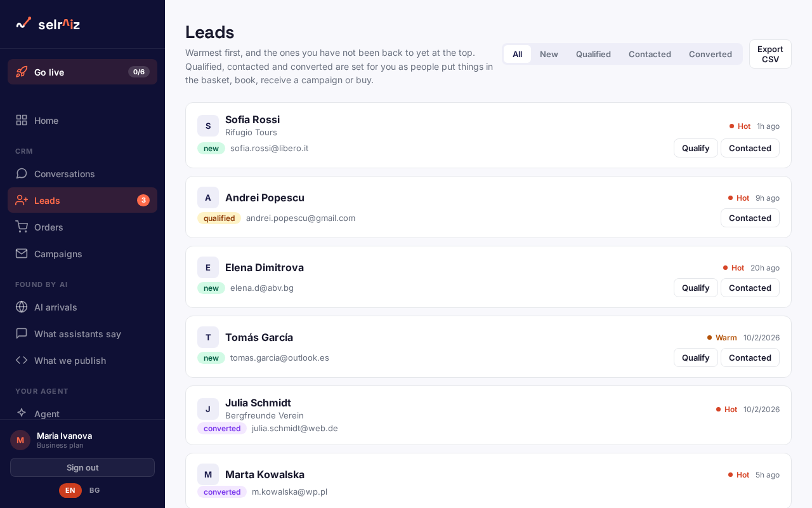Qualify Tomás García lead
This screenshot has width=812, height=508.
696,358
